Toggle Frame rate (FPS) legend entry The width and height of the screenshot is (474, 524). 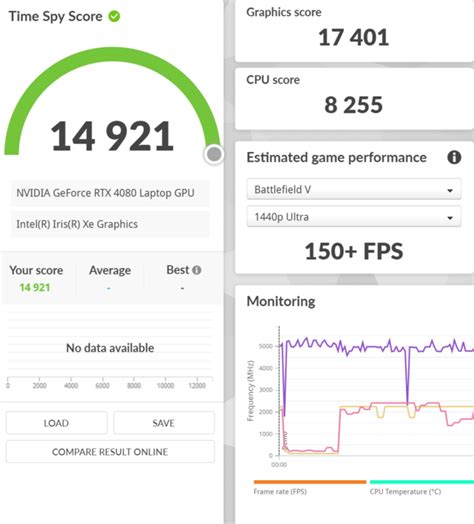click(x=280, y=492)
